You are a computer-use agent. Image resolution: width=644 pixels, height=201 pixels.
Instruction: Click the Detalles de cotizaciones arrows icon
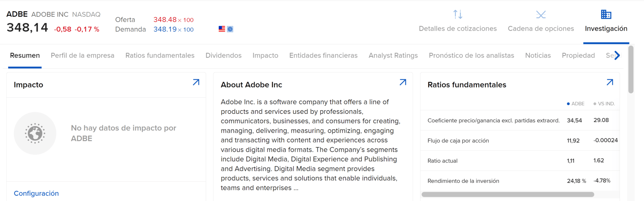[458, 15]
